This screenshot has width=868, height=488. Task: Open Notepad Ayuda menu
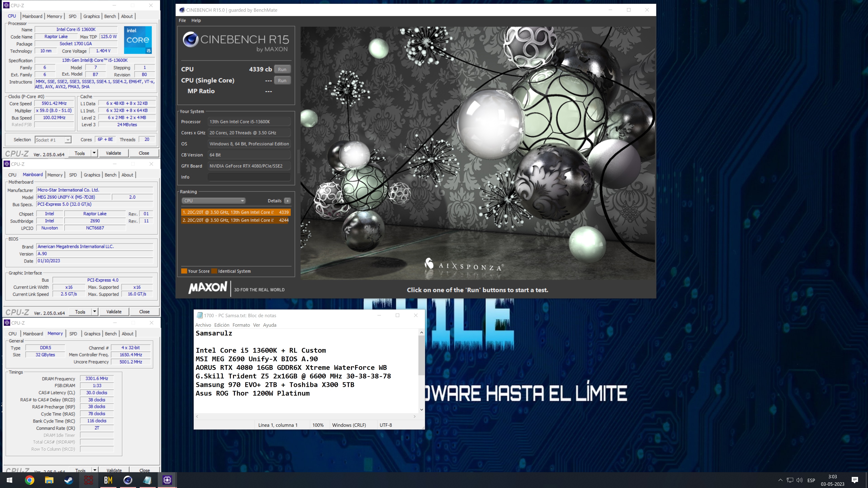click(x=270, y=325)
